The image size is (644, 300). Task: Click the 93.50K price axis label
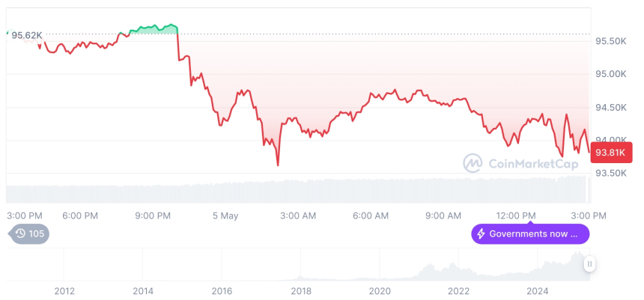[x=610, y=174]
